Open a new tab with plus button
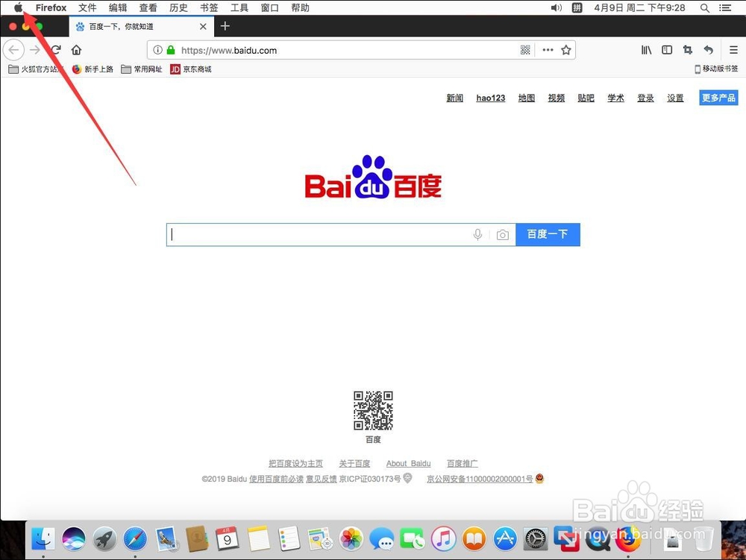 point(225,26)
